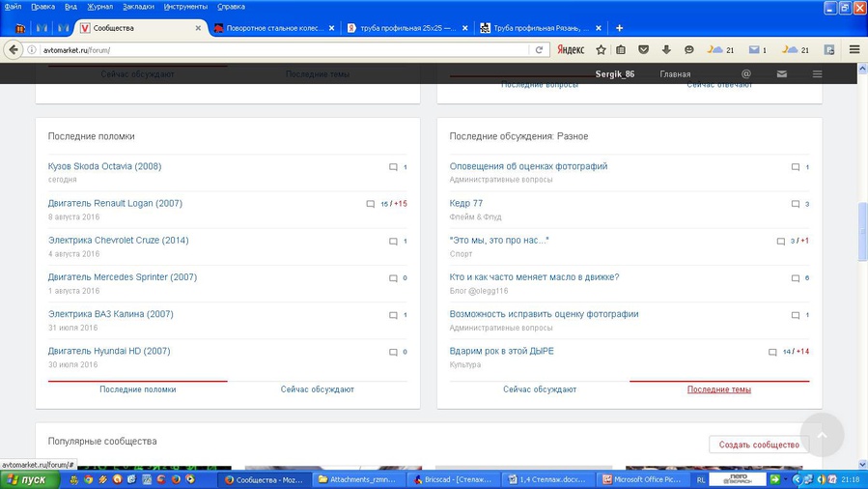Click comment icon for Двигатель Renault Logan
The image size is (868, 489).
371,204
